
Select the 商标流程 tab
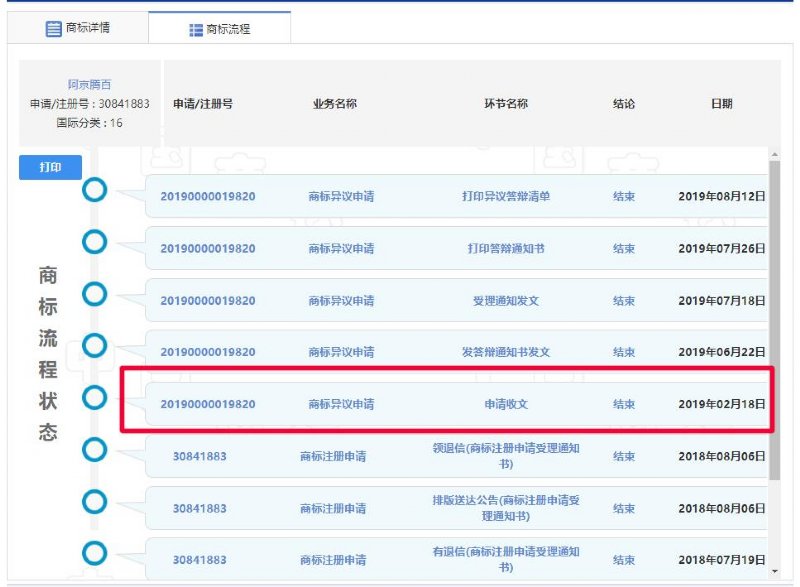219,29
